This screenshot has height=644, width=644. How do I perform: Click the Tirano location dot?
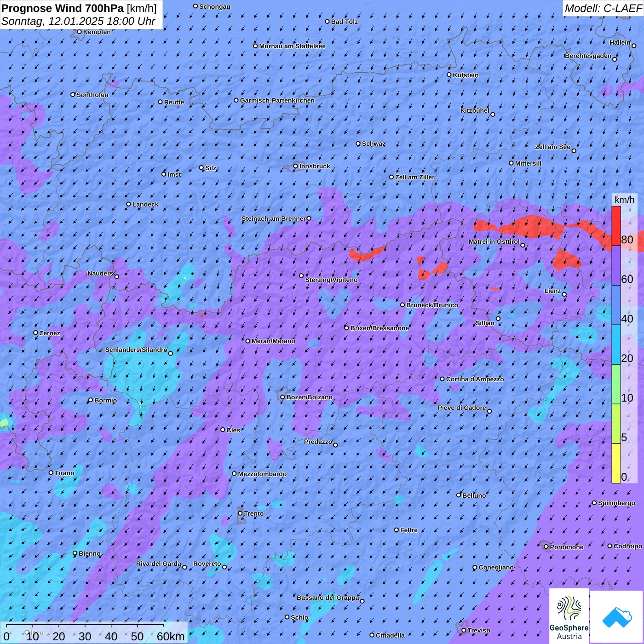pyautogui.click(x=51, y=472)
